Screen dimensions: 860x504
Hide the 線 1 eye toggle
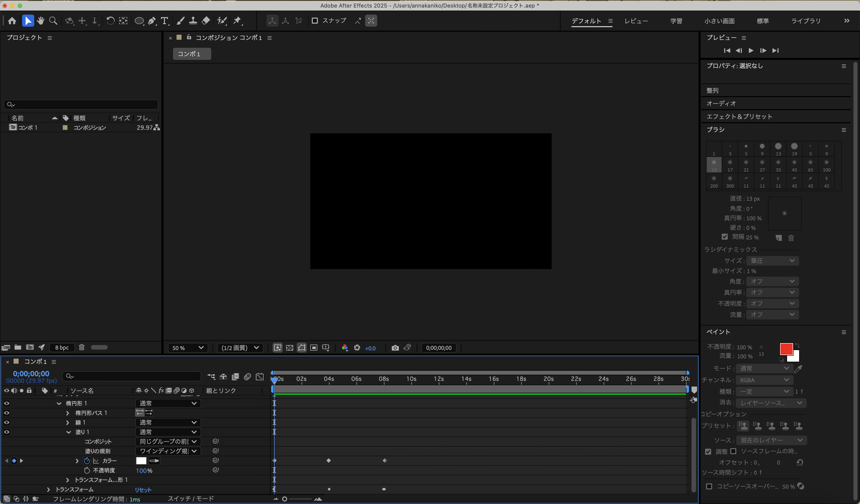coord(7,423)
